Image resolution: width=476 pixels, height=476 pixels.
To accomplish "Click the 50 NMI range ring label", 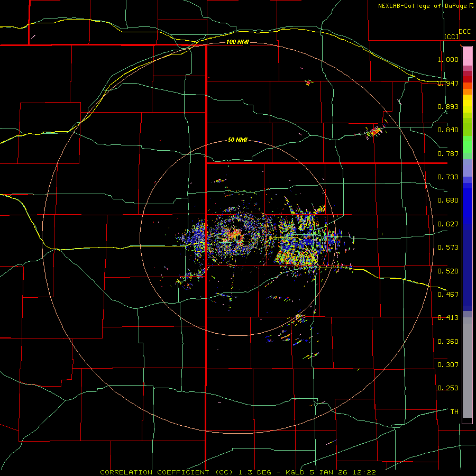I will point(237,140).
